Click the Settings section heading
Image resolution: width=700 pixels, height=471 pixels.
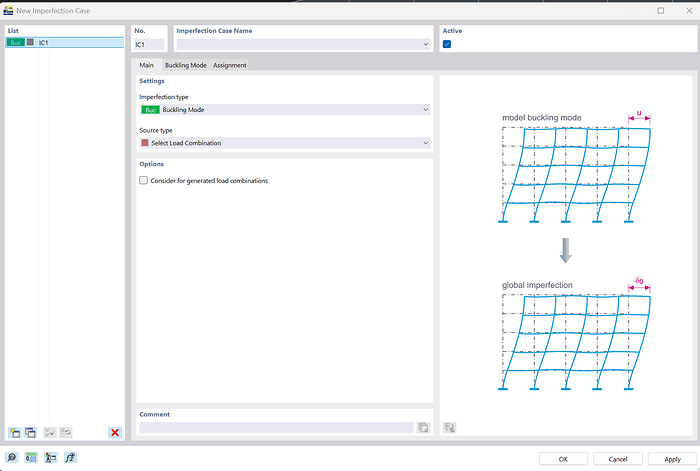coord(152,81)
